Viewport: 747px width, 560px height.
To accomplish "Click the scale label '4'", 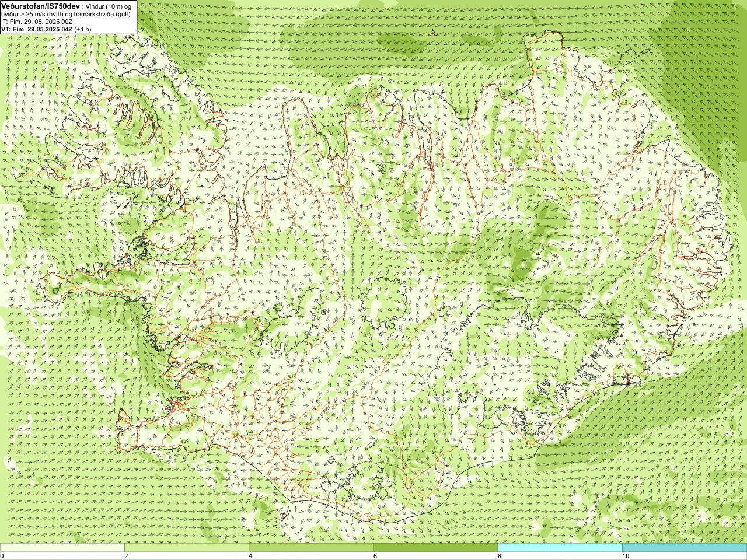I will coord(251,556).
